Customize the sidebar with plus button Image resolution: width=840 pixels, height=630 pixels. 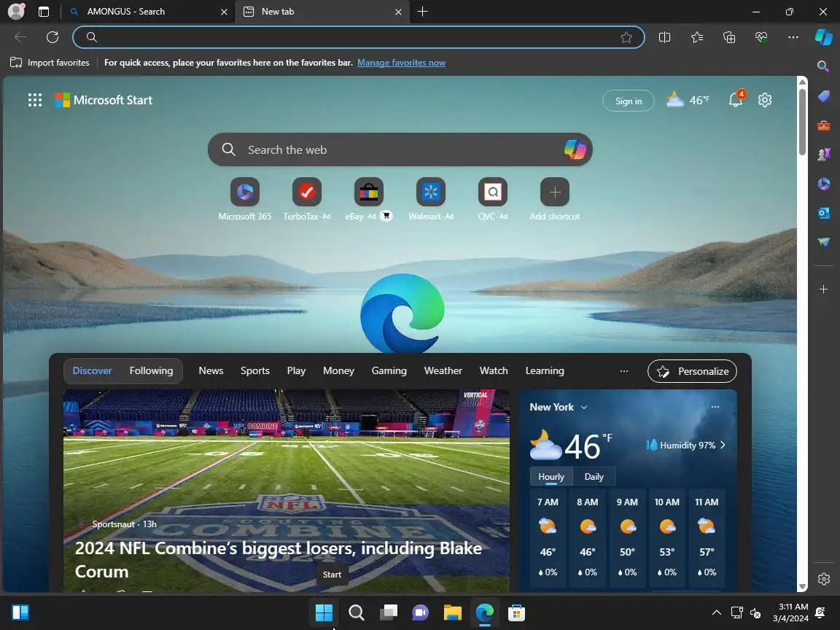(x=823, y=289)
